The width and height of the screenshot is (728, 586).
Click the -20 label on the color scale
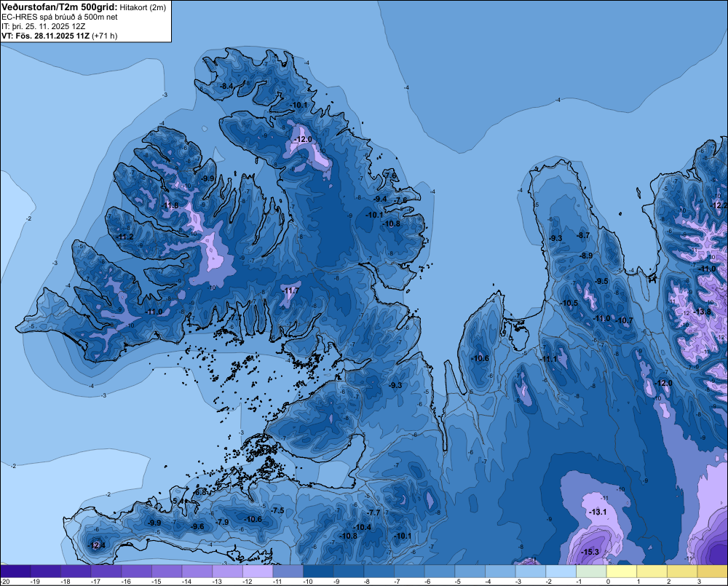point(5,582)
